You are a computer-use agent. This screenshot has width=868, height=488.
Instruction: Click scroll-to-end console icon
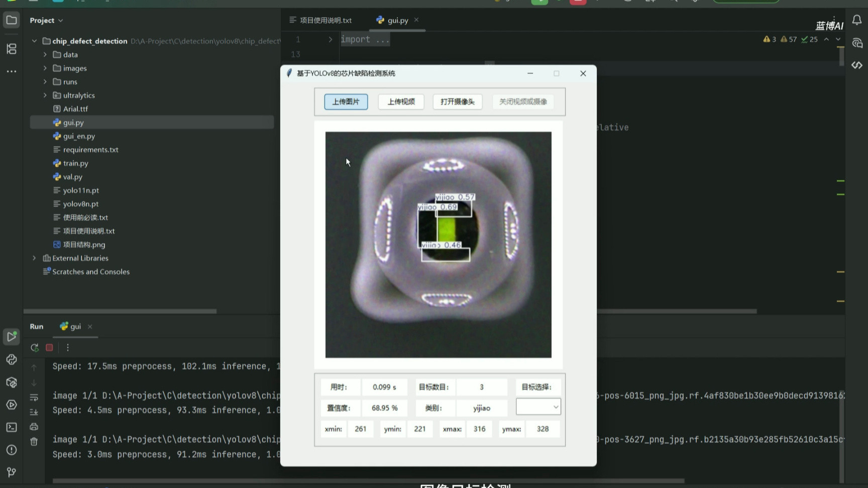pyautogui.click(x=34, y=412)
